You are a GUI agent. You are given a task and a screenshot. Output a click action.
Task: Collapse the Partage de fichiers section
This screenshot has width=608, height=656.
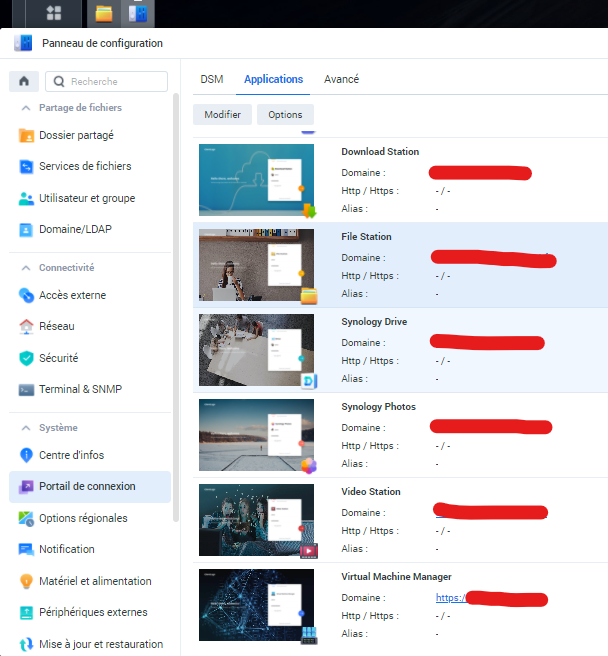pyautogui.click(x=25, y=108)
